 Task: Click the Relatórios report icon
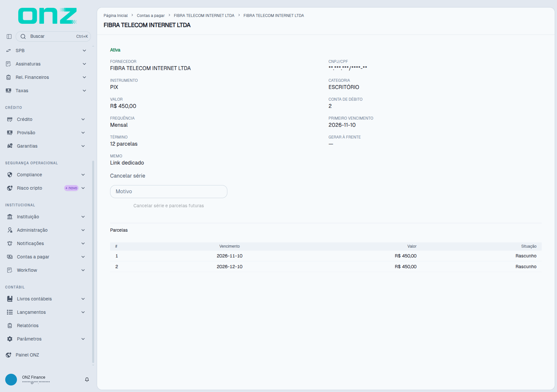pos(10,326)
